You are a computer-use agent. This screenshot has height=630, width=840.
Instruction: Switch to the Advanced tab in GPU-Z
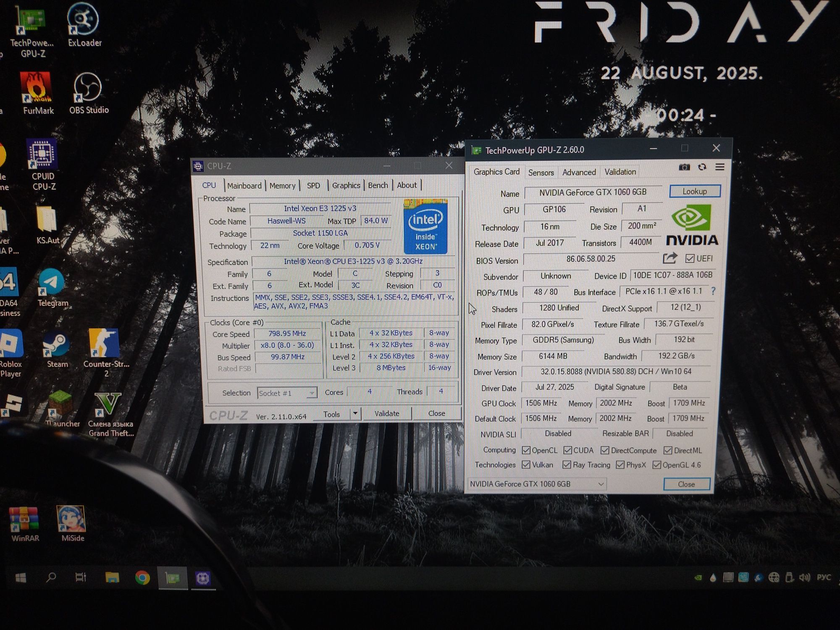click(x=579, y=172)
